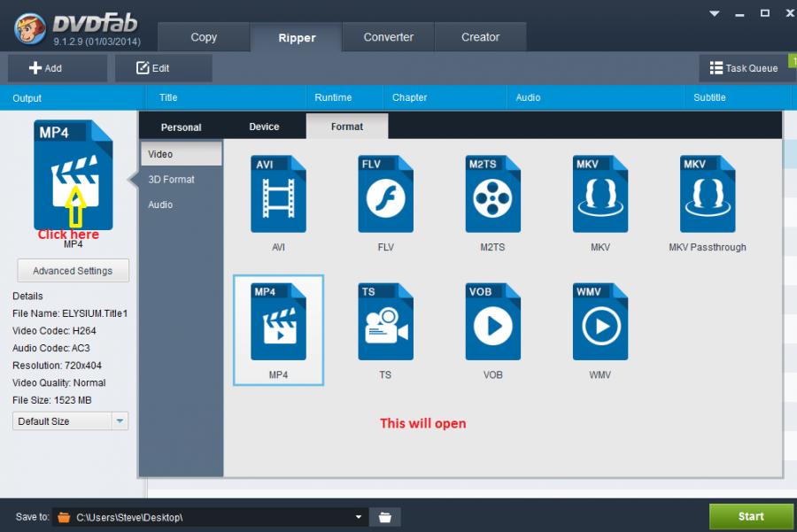The image size is (797, 532).
Task: Expand the Default Size dropdown
Action: [120, 421]
